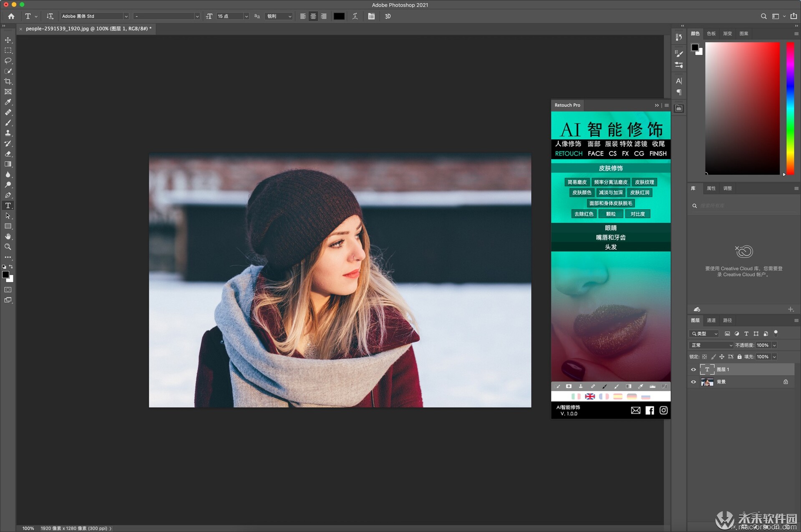Open the blend mode 正常 dropdown

(711, 345)
